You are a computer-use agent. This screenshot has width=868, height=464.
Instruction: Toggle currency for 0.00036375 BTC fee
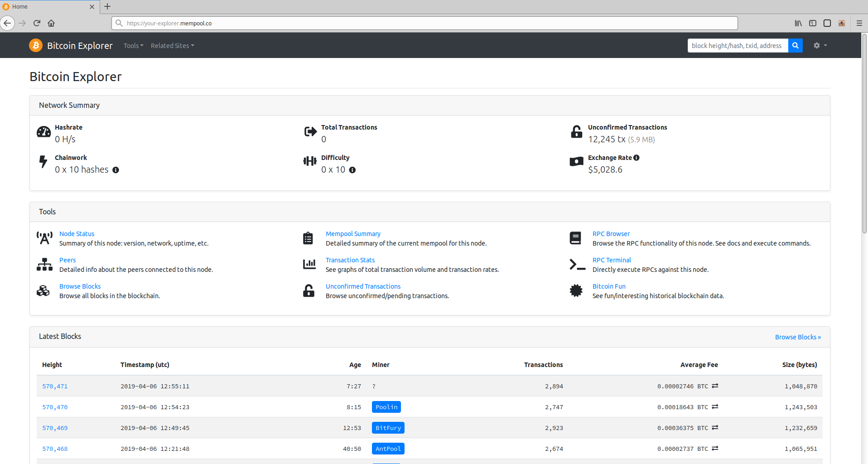pos(715,428)
